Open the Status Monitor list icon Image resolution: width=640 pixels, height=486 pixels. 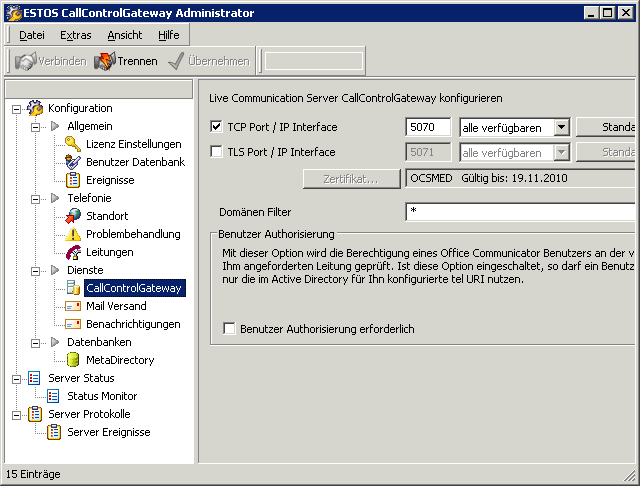(x=53, y=396)
